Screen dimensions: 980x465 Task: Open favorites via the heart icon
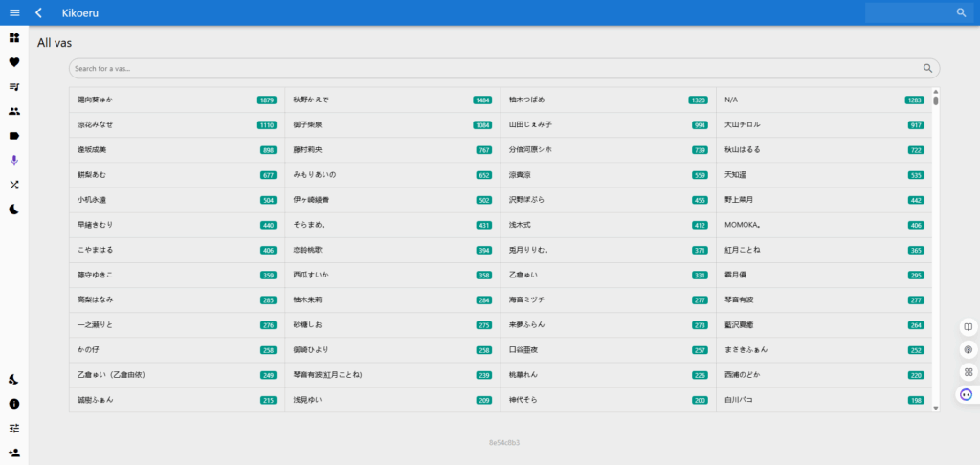14,62
